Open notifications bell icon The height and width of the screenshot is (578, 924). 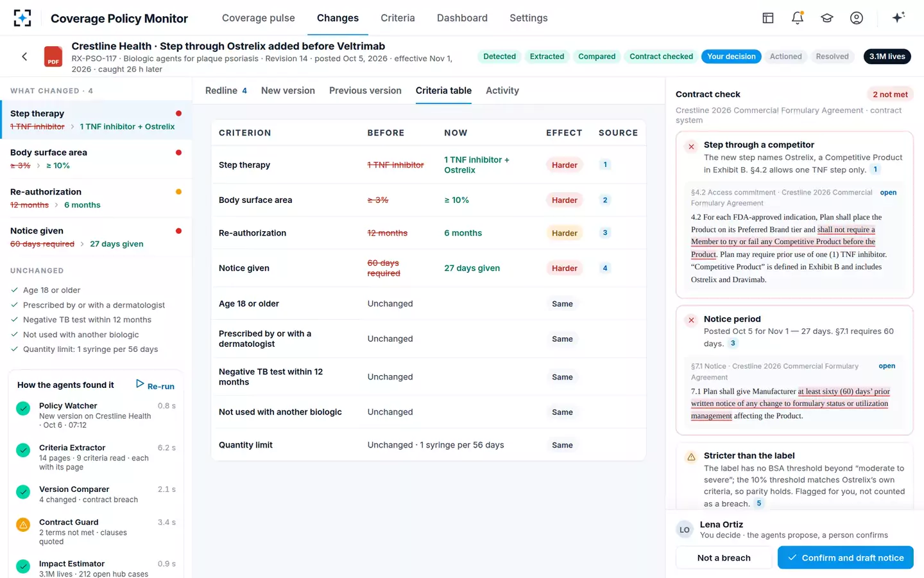798,18
